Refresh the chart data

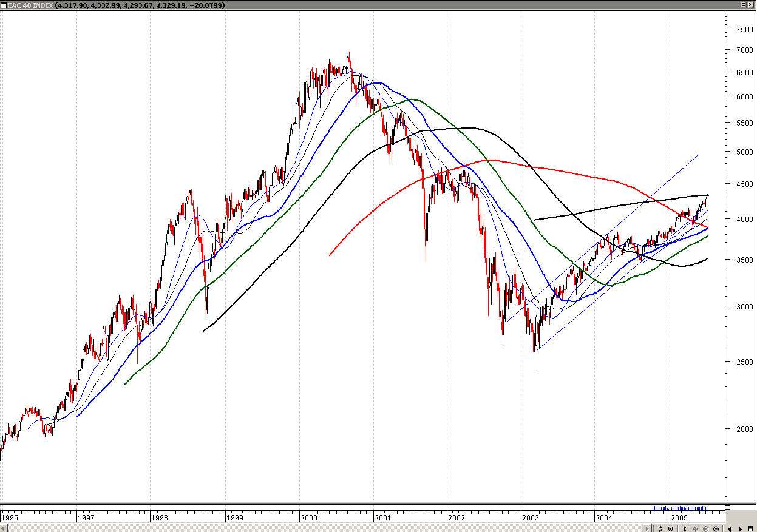pos(660,528)
